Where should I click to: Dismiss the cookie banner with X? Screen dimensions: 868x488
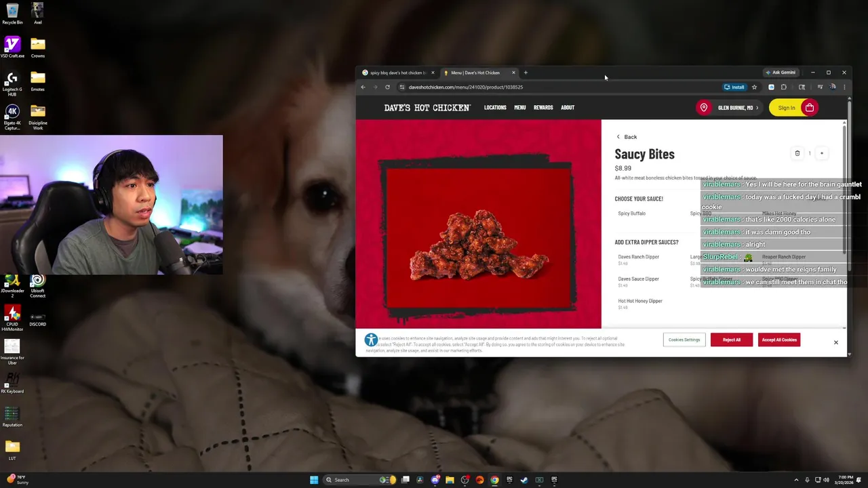point(836,342)
